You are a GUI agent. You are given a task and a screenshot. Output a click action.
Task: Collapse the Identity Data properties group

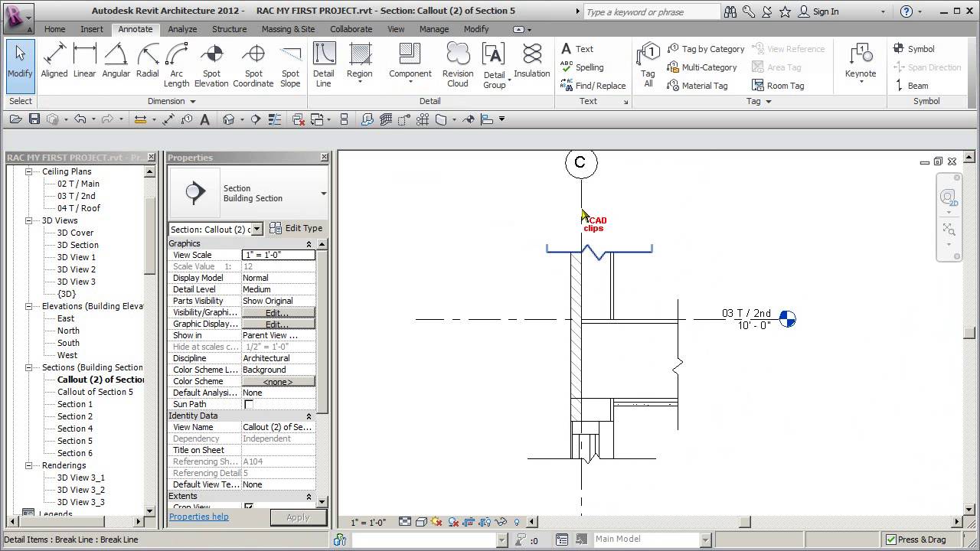309,416
